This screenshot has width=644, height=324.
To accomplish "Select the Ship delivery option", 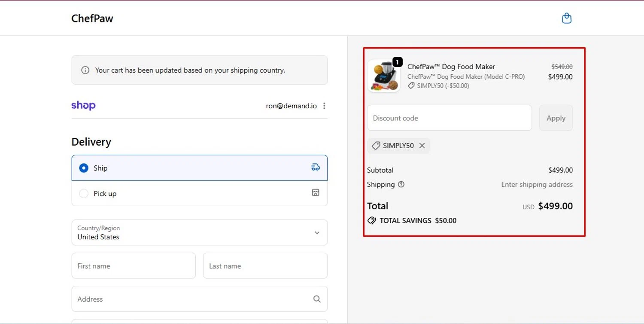I will pos(200,168).
